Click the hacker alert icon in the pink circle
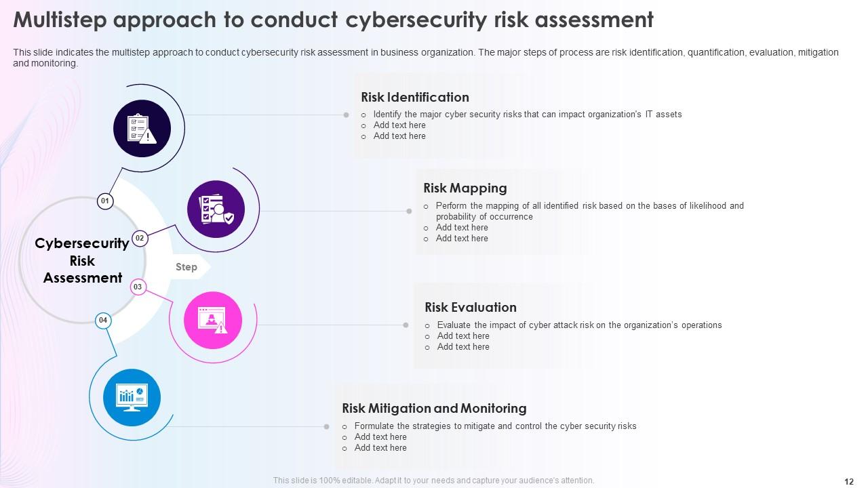 coord(213,321)
